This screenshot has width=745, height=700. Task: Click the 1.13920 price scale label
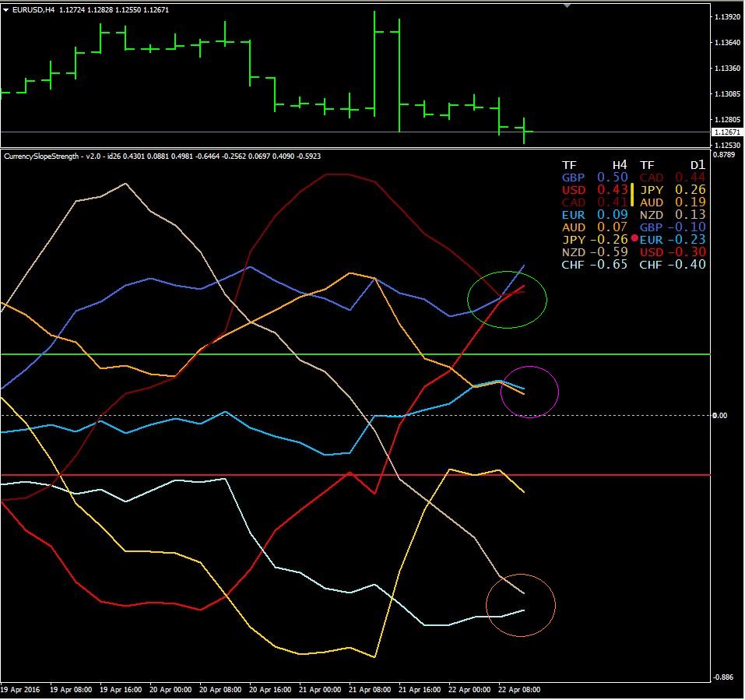point(727,16)
